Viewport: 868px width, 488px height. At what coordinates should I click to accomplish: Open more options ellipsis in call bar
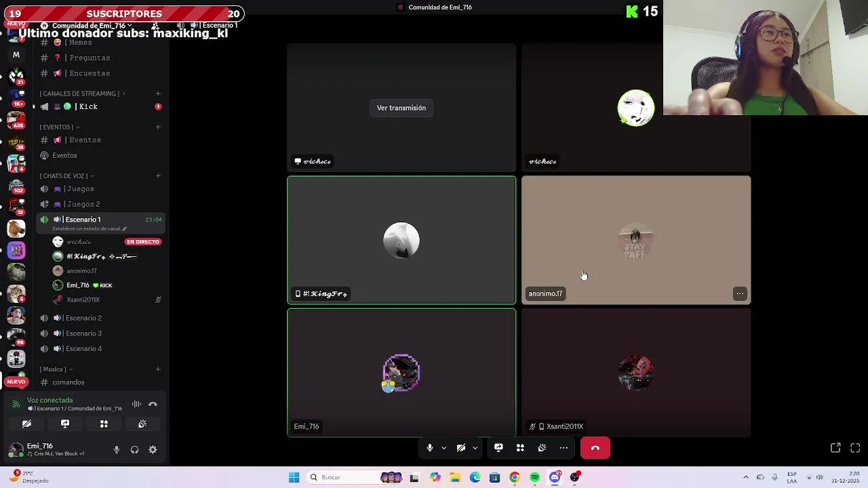564,448
